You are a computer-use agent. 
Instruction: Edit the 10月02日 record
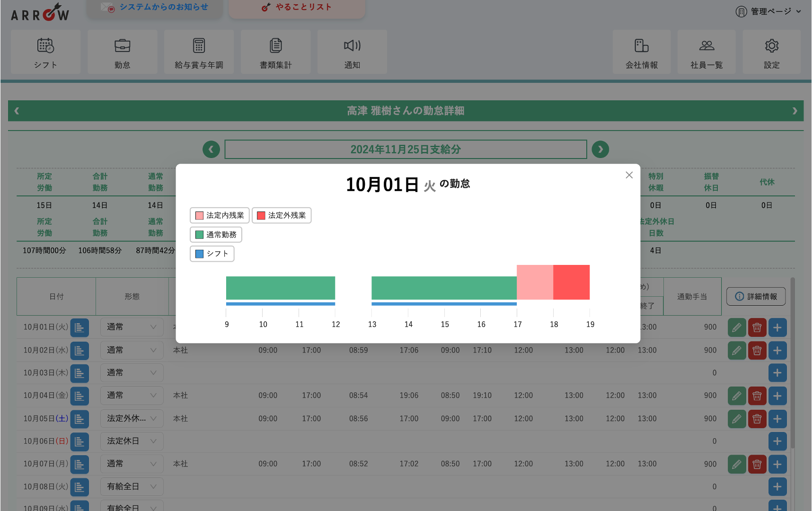(x=737, y=351)
